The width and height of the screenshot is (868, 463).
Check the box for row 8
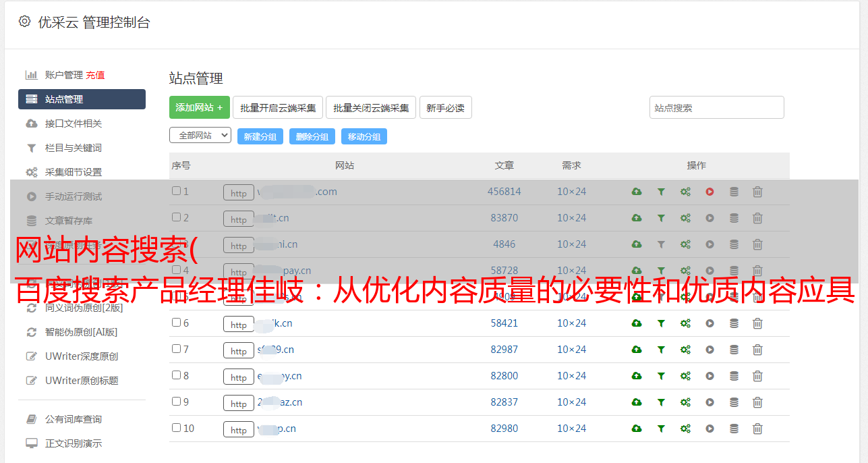[x=176, y=375]
